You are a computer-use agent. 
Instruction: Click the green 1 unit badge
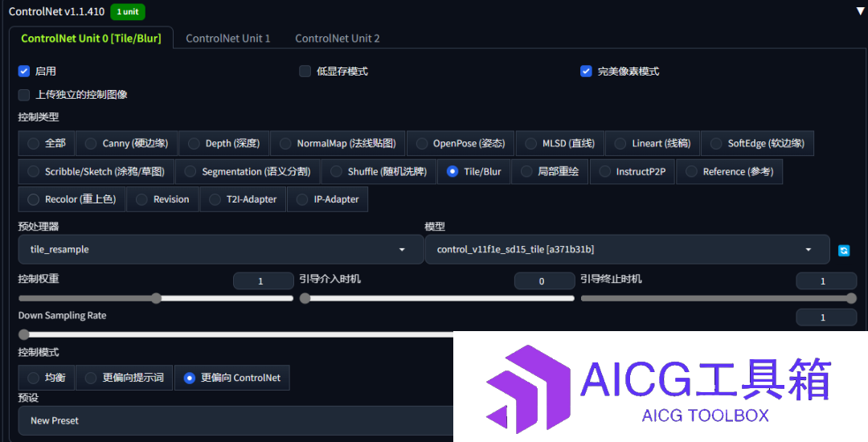(x=128, y=11)
